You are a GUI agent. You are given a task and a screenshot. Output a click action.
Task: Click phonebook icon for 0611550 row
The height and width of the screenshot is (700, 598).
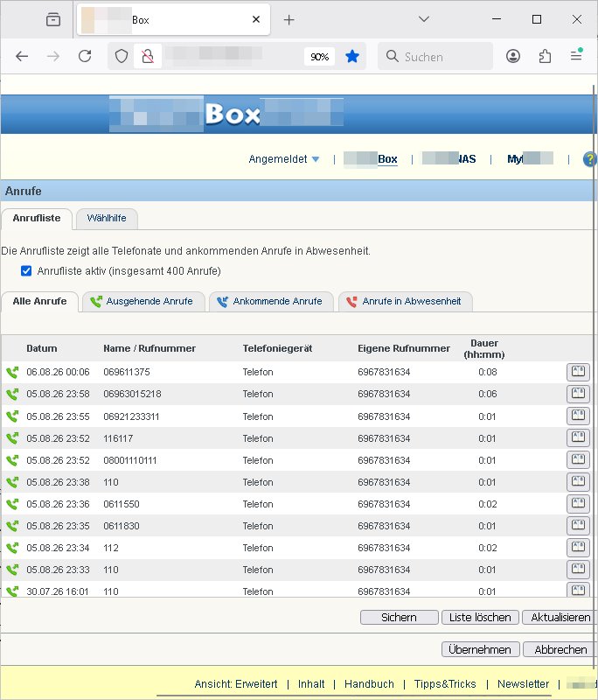(x=578, y=503)
